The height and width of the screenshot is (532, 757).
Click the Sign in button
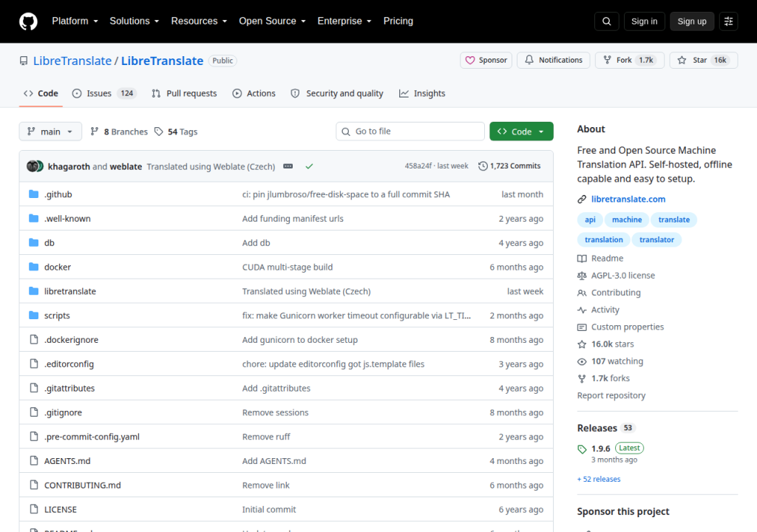click(x=644, y=21)
